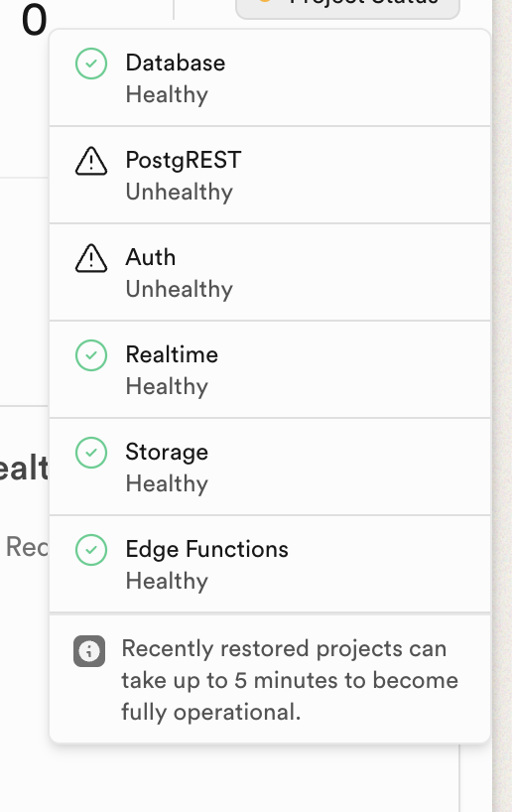Click the Healthy status under Database

pos(167,94)
